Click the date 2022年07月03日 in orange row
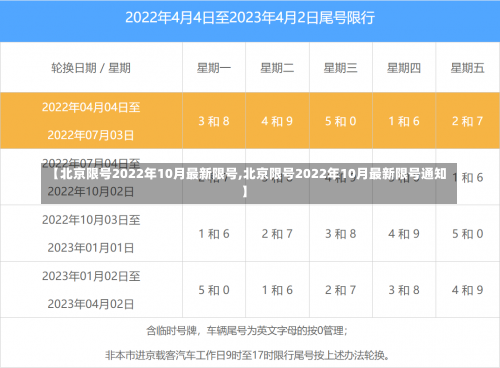The image size is (500, 368). 91,135
